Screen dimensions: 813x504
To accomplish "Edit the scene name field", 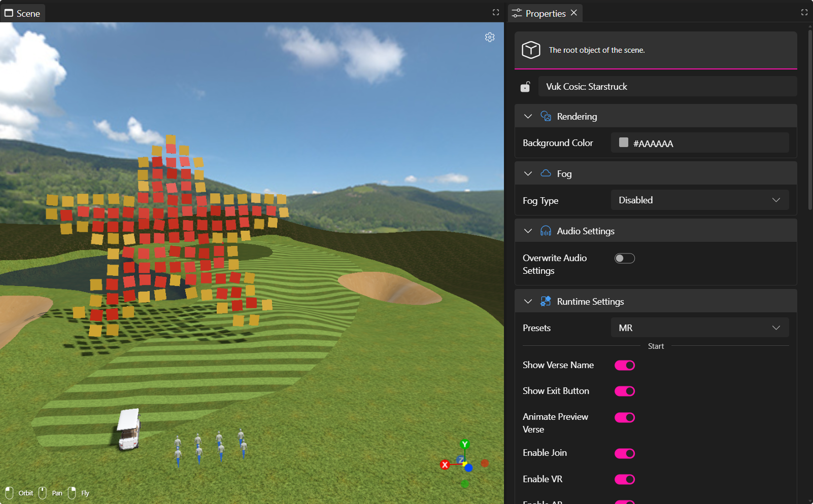I will click(667, 87).
